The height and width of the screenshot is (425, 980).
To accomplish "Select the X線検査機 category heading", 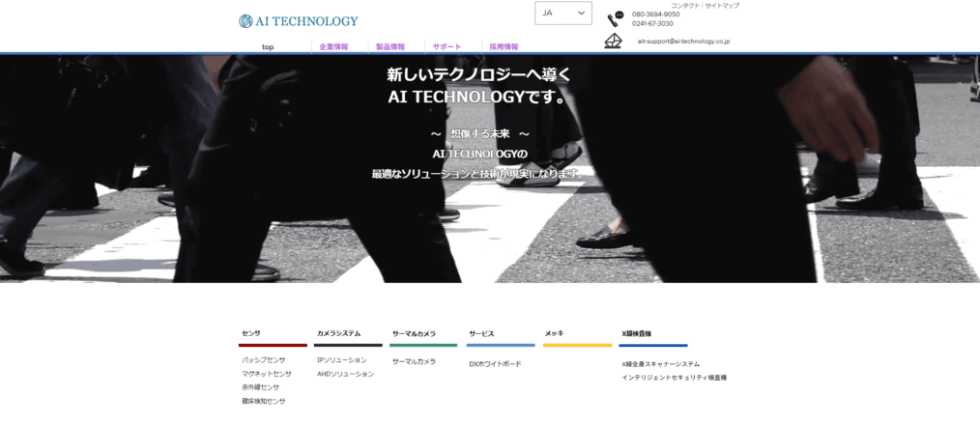I will click(637, 334).
